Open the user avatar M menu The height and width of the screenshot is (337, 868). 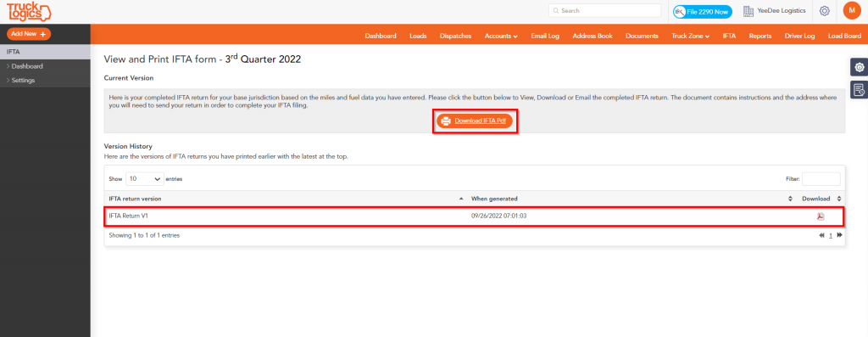pos(851,10)
